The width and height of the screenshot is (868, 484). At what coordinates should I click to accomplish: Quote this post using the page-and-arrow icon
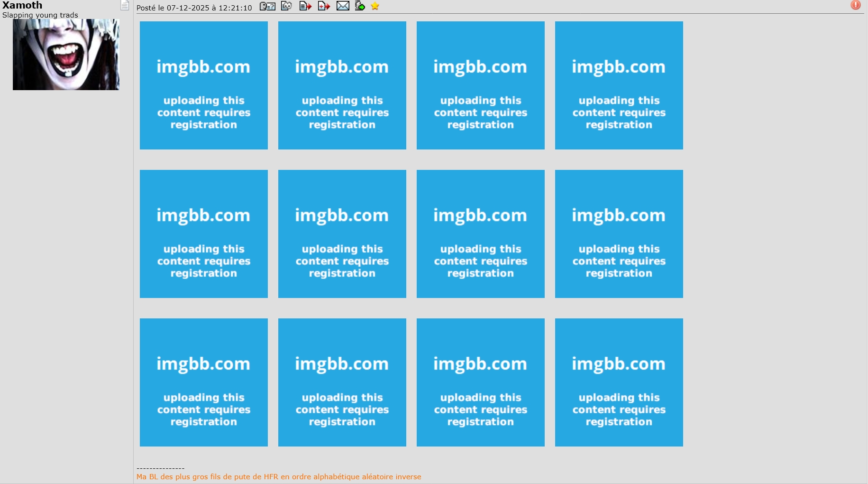click(x=305, y=6)
